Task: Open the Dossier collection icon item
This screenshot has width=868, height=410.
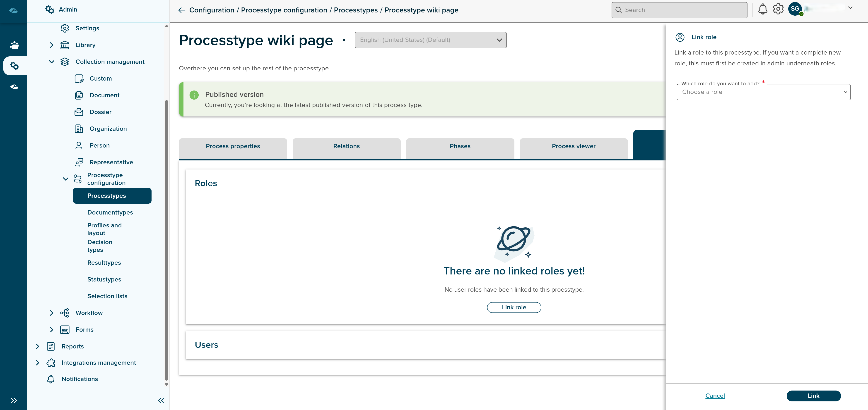Action: click(79, 112)
